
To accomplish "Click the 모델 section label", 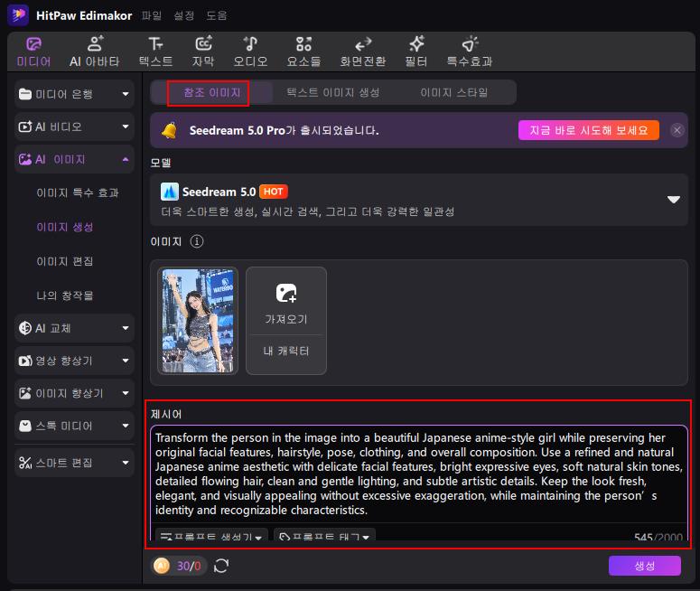I will pos(161,163).
